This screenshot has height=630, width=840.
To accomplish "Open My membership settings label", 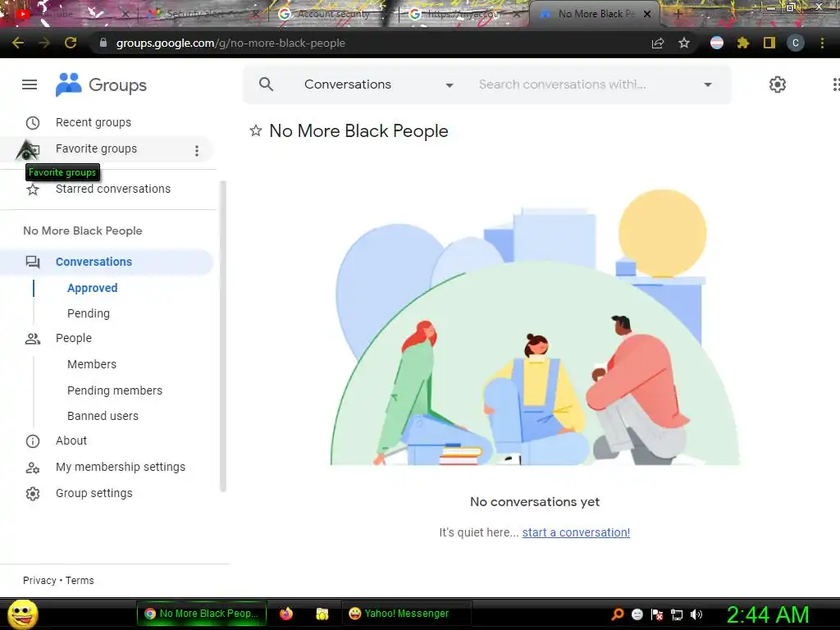I will pyautogui.click(x=121, y=467).
